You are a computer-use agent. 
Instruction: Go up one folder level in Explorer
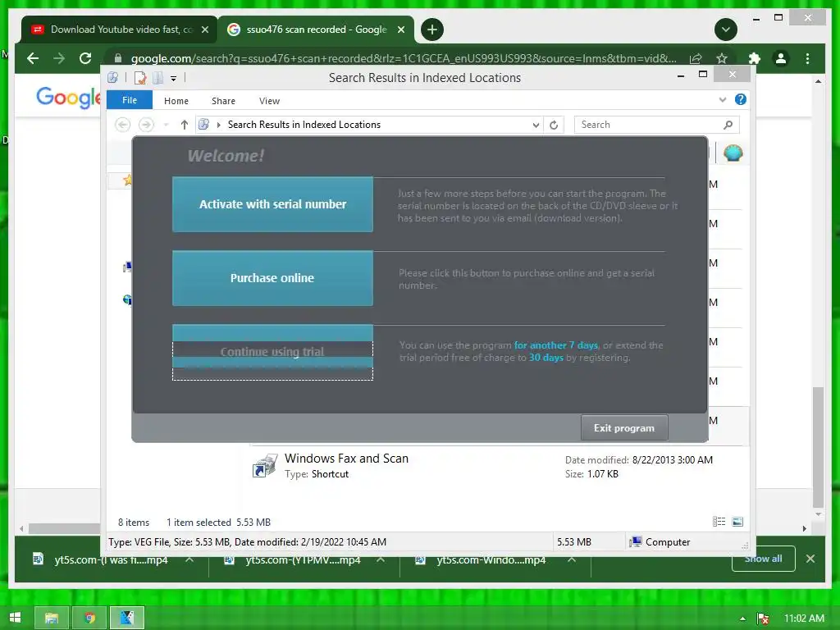click(185, 125)
